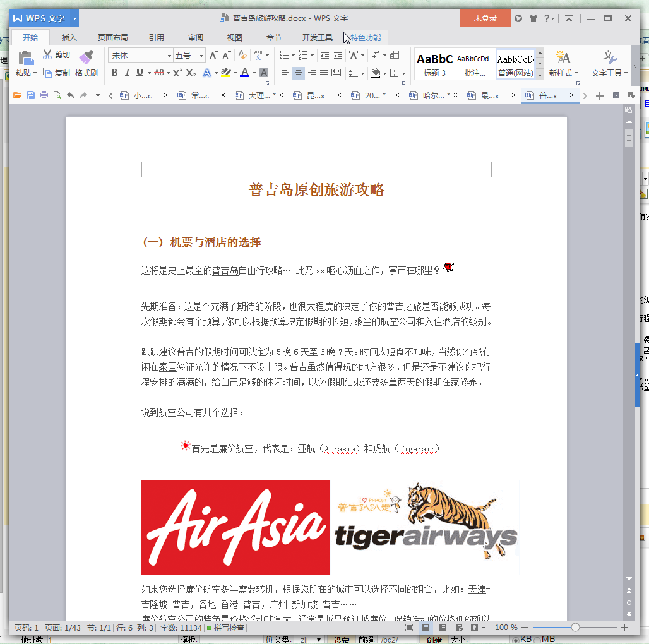Click the print icon
649x644 pixels.
pos(44,95)
